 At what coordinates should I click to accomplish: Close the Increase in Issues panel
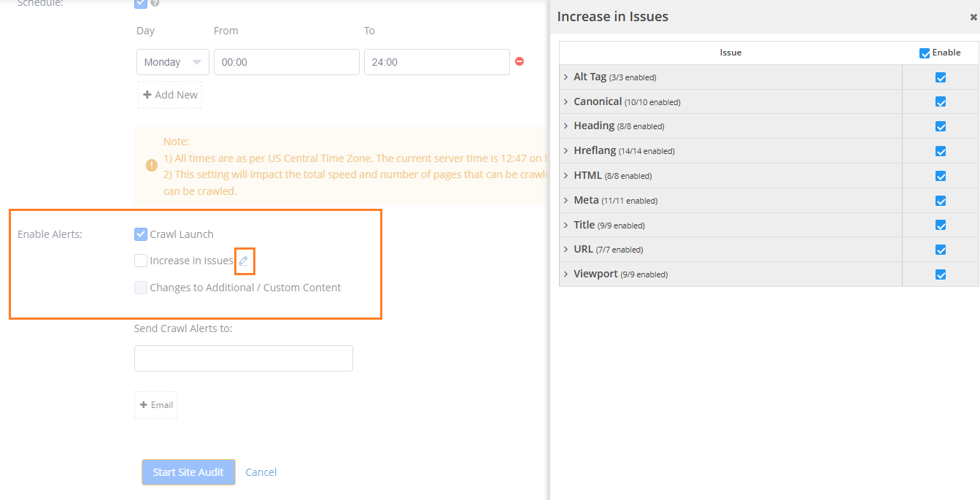973,17
